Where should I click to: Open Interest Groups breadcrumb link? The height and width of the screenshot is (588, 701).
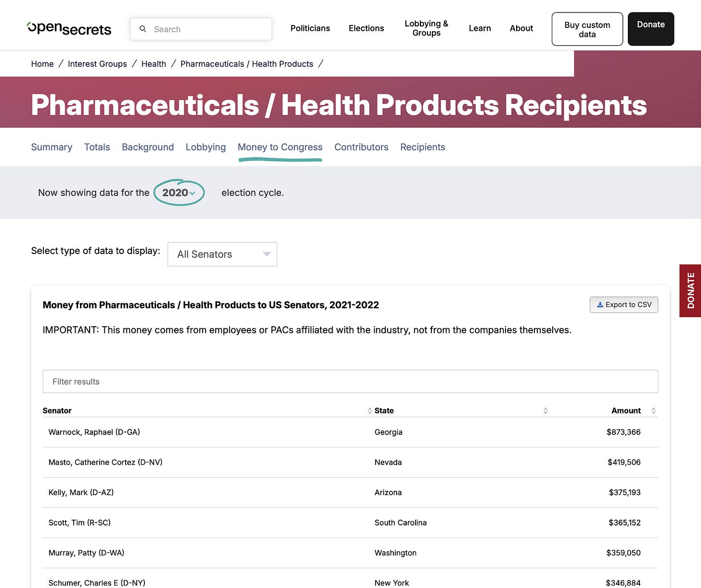(97, 64)
